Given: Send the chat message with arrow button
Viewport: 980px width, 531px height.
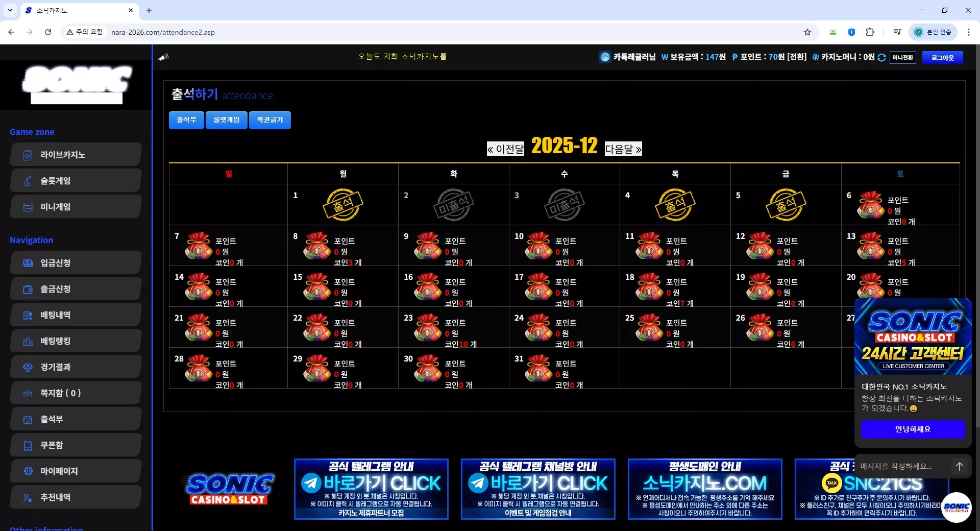Looking at the screenshot, I should [960, 466].
